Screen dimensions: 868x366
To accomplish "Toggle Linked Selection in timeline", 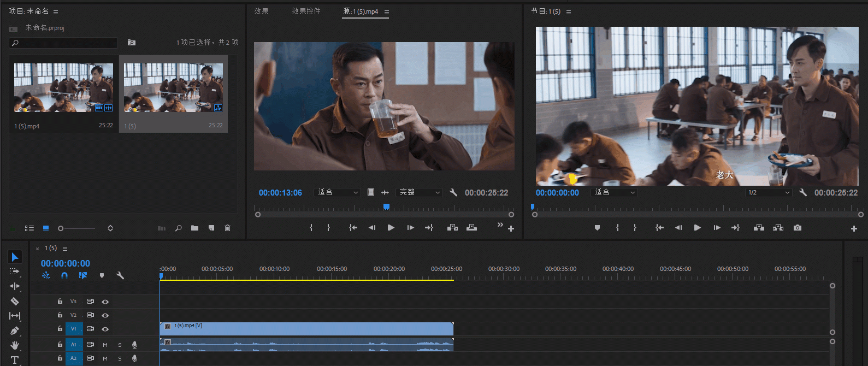I will tap(83, 275).
